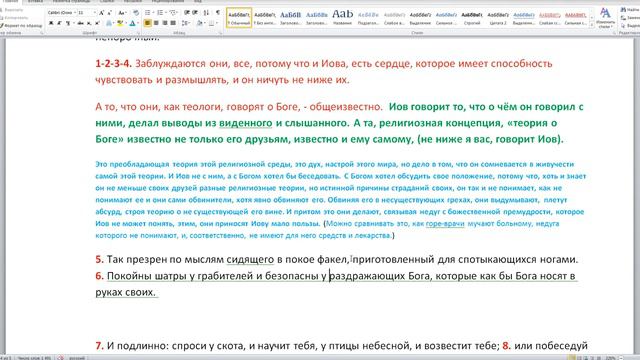
Task: Open the Абзац (Paragraph) dialog launcher
Action: [x=220, y=33]
